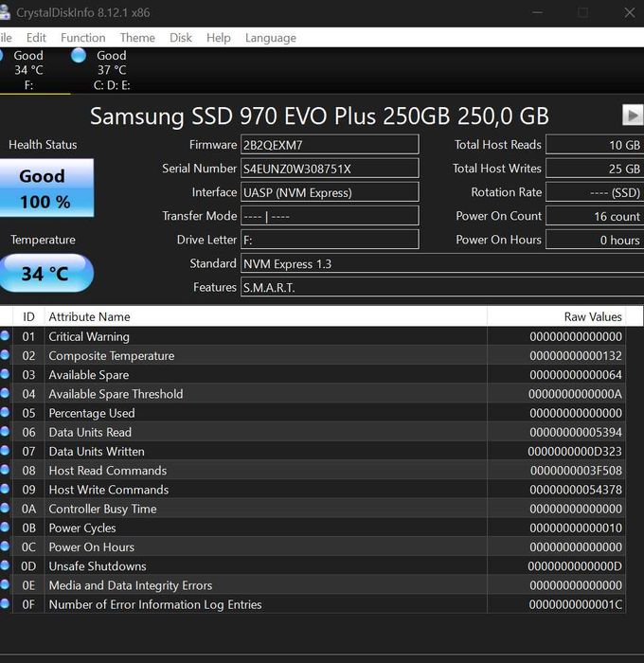Click status dot of Error Information Log Entries row
Viewport: 644px width, 663px height.
[5, 603]
